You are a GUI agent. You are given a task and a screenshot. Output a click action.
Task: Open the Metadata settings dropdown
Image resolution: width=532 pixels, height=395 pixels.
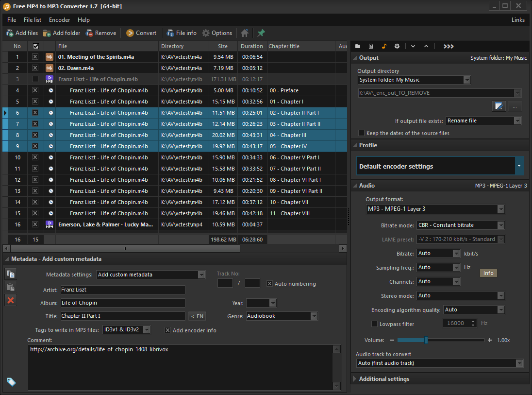pyautogui.click(x=201, y=275)
